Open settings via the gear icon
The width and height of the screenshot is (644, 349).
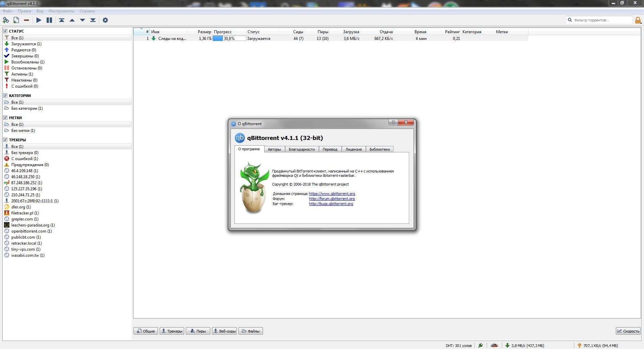pos(105,20)
